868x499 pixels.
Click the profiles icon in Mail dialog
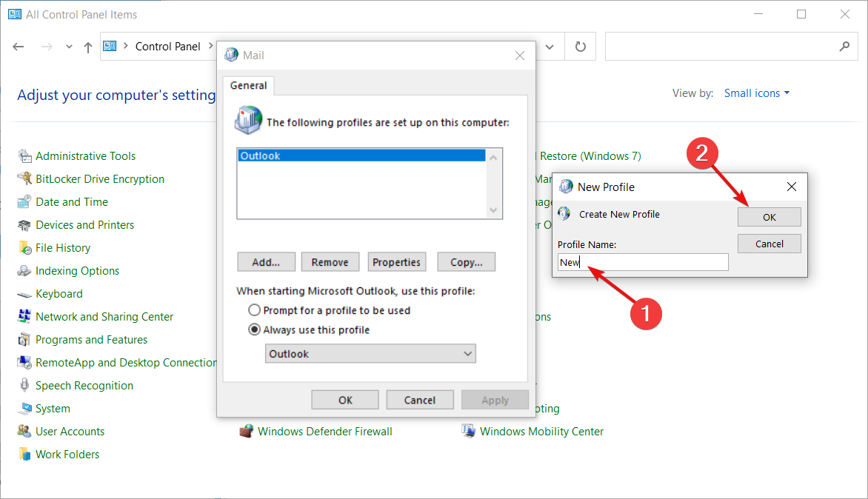[248, 120]
